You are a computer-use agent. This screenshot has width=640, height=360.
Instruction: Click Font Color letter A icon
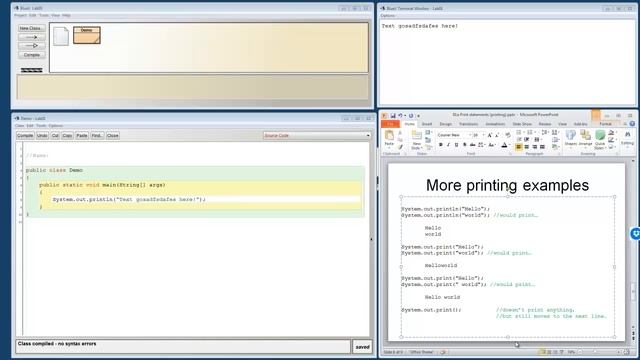[504, 144]
